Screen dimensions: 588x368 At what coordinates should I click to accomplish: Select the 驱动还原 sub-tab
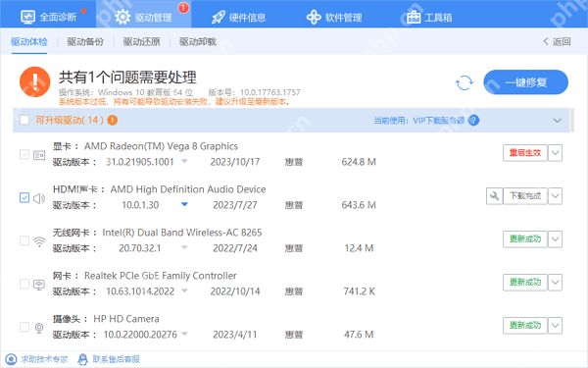click(142, 41)
